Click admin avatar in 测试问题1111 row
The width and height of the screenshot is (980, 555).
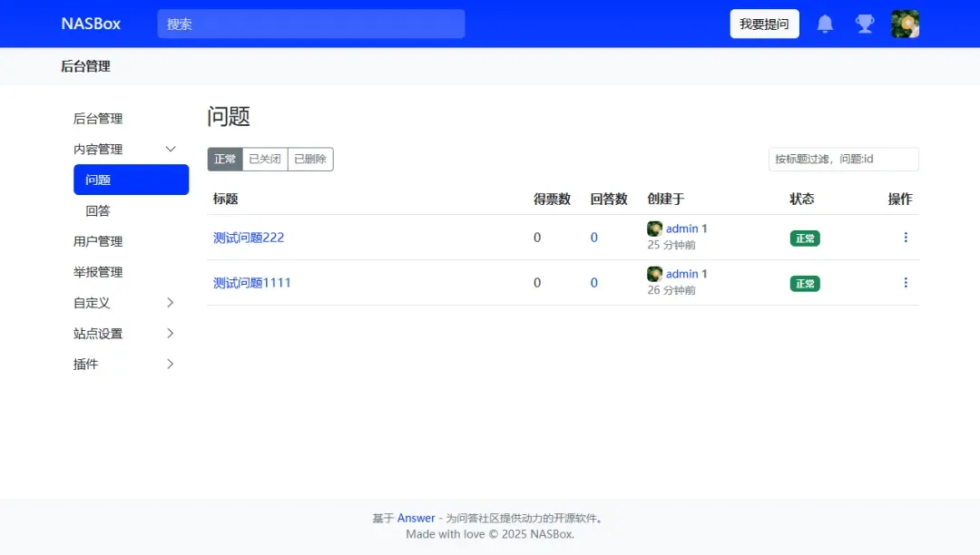tap(654, 274)
